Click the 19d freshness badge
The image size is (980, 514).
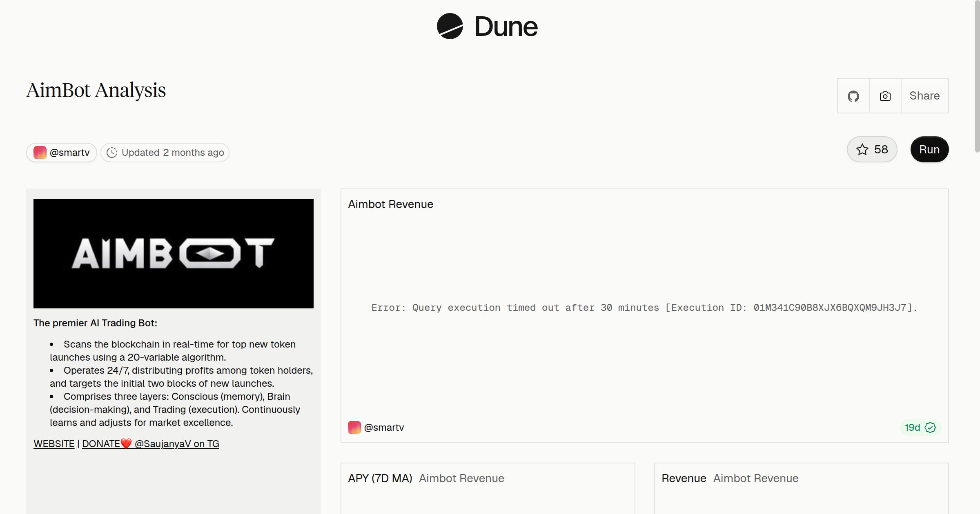click(920, 428)
